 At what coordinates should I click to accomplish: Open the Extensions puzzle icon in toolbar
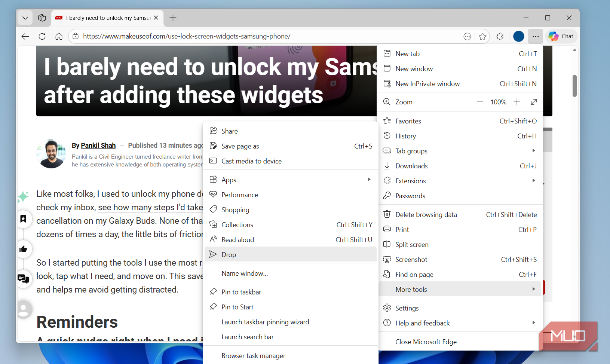point(500,36)
